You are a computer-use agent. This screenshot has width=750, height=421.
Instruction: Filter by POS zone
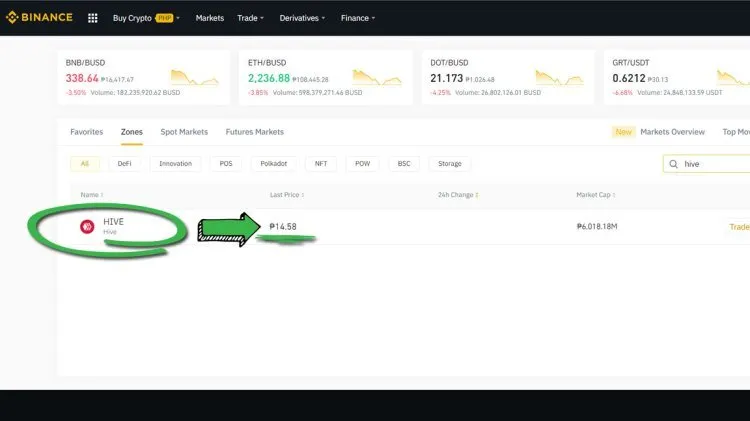[226, 164]
